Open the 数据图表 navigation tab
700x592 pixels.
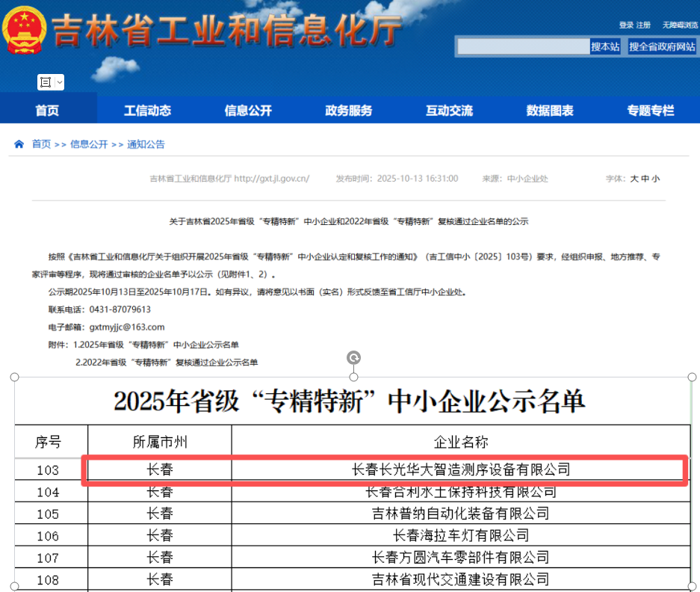coord(551,109)
